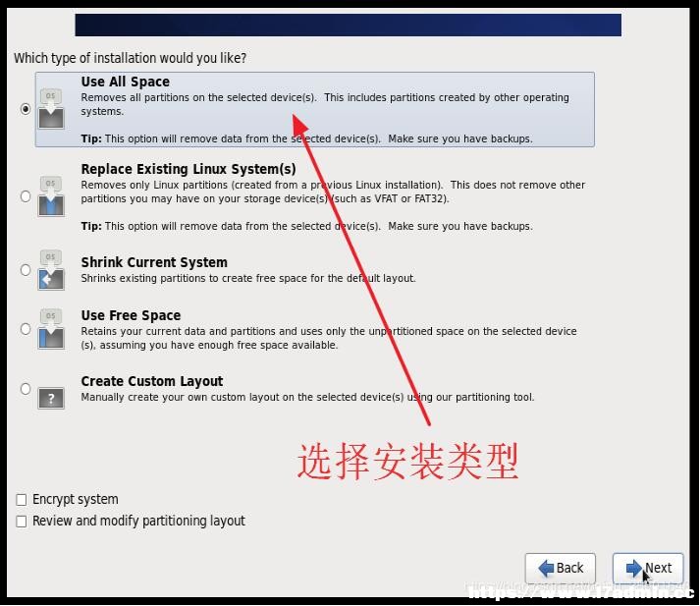Click the blue arrow on Next button
700x606 pixels.
[x=634, y=568]
